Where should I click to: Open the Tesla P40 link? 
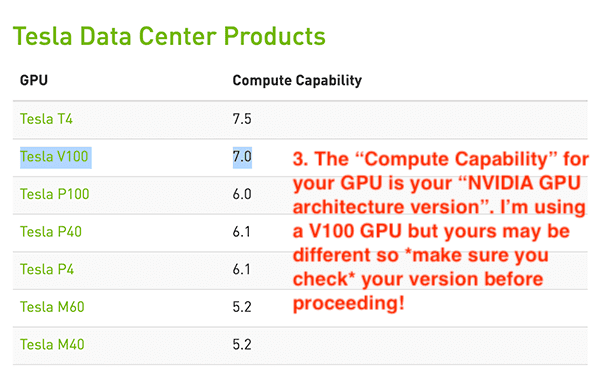[51, 232]
